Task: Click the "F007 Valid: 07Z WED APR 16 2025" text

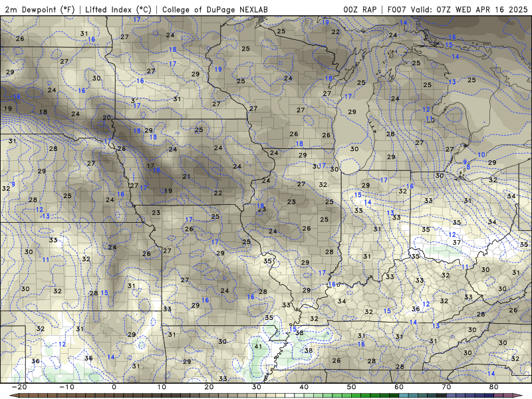Action: click(x=458, y=9)
